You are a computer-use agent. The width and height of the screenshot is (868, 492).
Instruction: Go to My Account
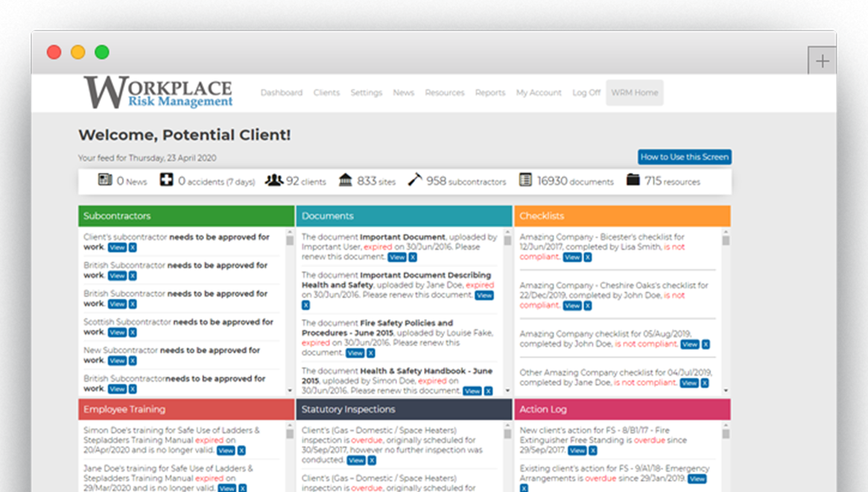tap(539, 92)
